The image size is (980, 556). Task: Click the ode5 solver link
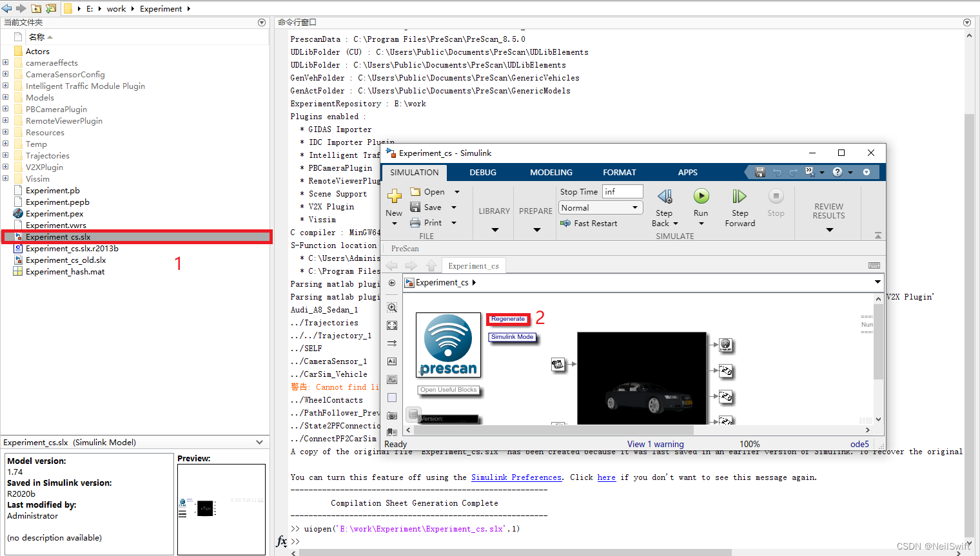[859, 444]
